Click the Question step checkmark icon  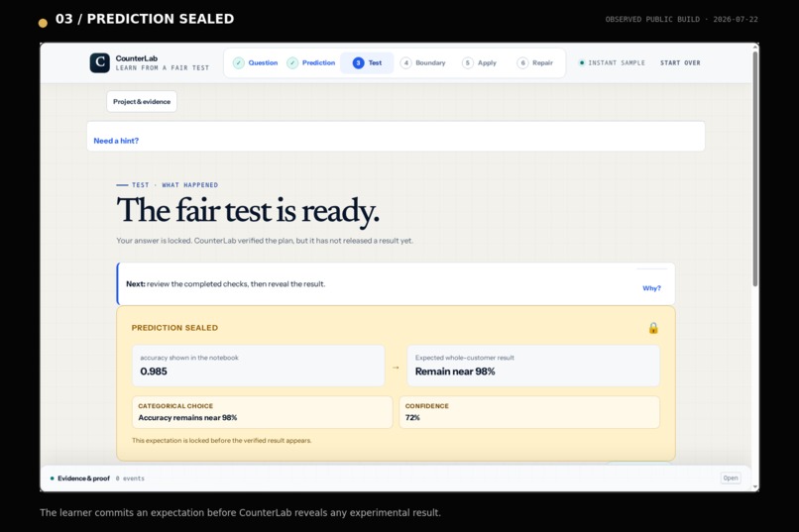(239, 63)
